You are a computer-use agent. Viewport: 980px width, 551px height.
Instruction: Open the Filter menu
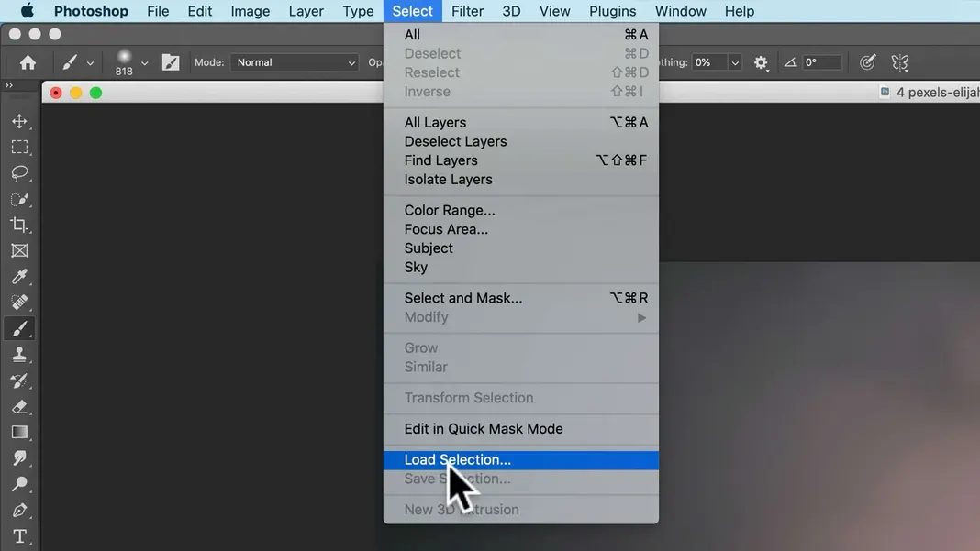point(467,11)
